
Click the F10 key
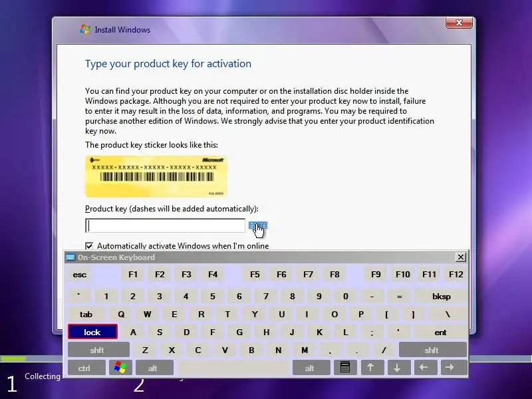(403, 275)
